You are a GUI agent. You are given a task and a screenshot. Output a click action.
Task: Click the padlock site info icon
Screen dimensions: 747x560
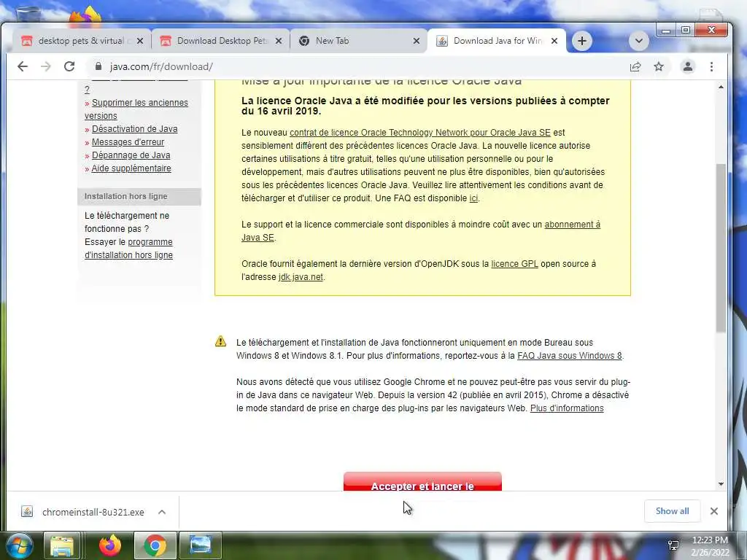point(98,66)
